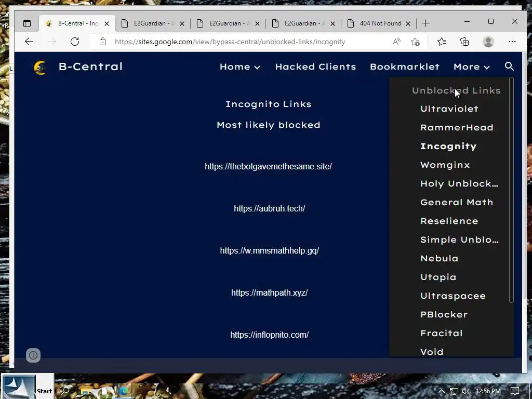532x399 pixels.
Task: Select Fracital menu entry
Action: (x=442, y=333)
